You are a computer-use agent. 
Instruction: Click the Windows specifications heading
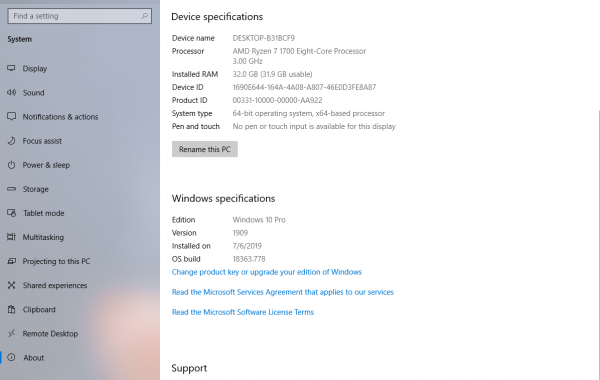(223, 199)
